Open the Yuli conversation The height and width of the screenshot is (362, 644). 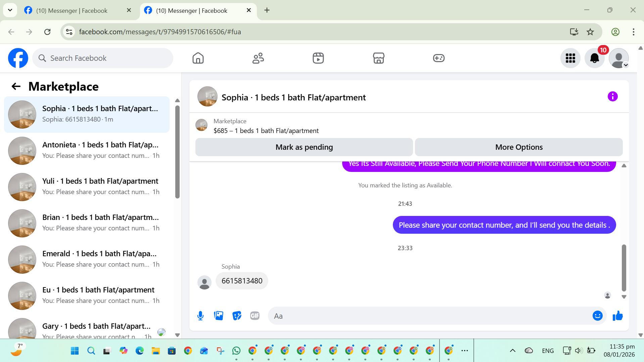(x=87, y=187)
